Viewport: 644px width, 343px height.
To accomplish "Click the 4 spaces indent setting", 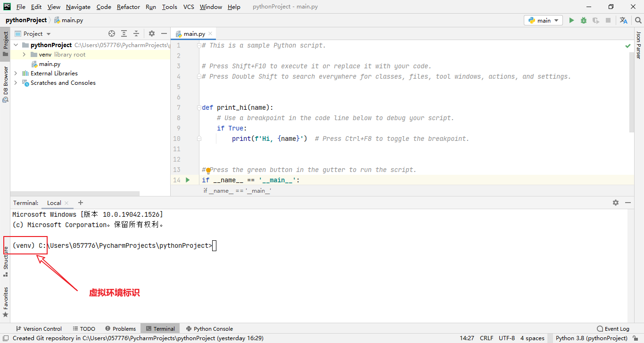I will [532, 338].
